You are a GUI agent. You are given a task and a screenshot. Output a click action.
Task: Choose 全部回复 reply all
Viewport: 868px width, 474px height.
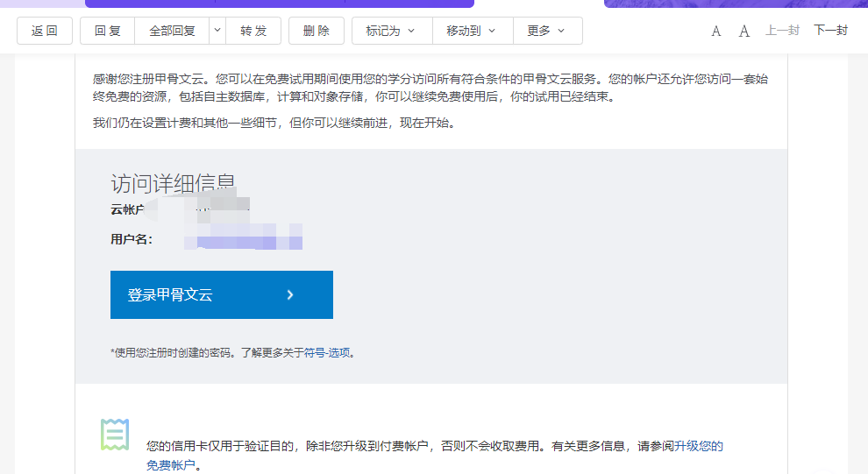point(172,31)
